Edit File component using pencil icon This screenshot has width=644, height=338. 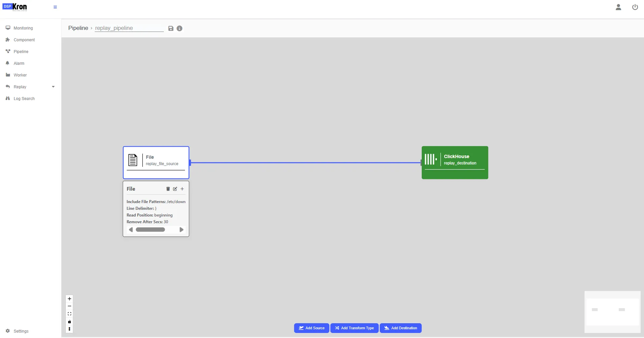(175, 189)
